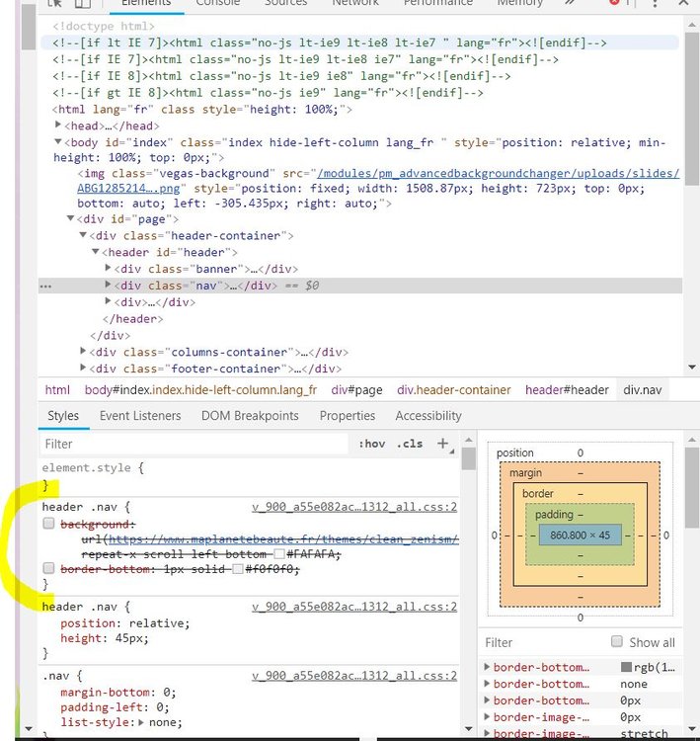Image resolution: width=700 pixels, height=741 pixels.
Task: Switch to the Elements tab
Action: pos(146,3)
